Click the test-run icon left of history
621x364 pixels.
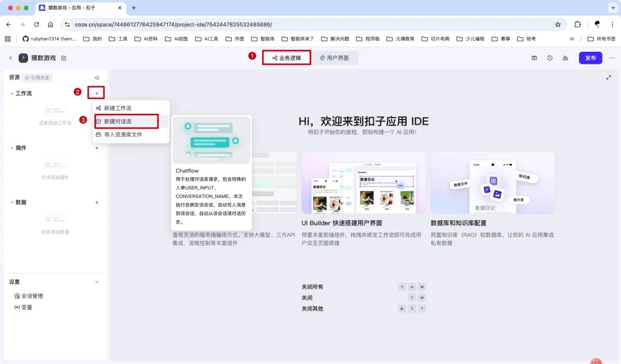(534, 58)
